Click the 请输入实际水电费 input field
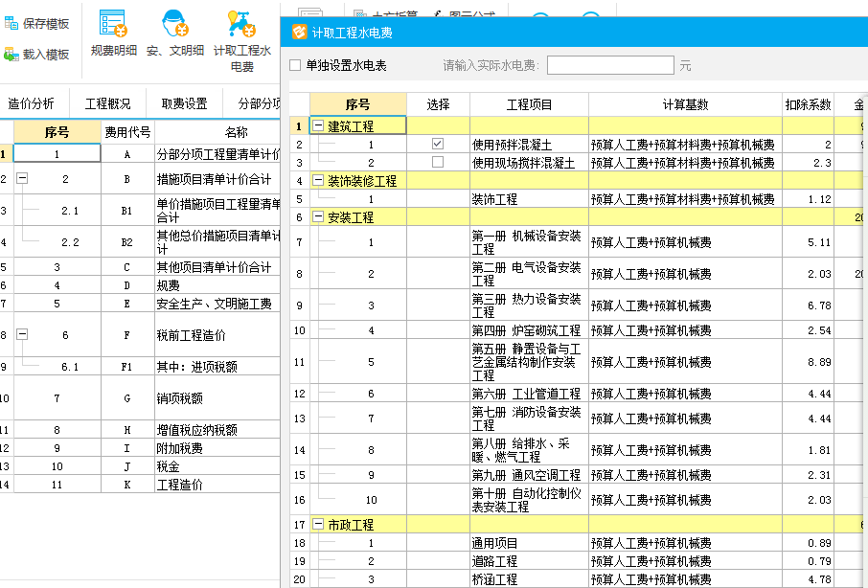Screen dimensions: 868x588 610,65
